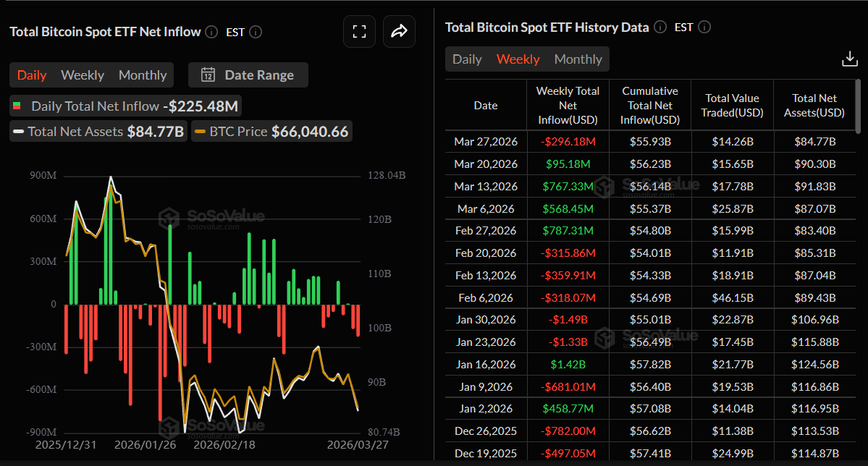Select Weekly tab on History Data panel
Image resolution: width=868 pixels, height=466 pixels.
pos(518,59)
